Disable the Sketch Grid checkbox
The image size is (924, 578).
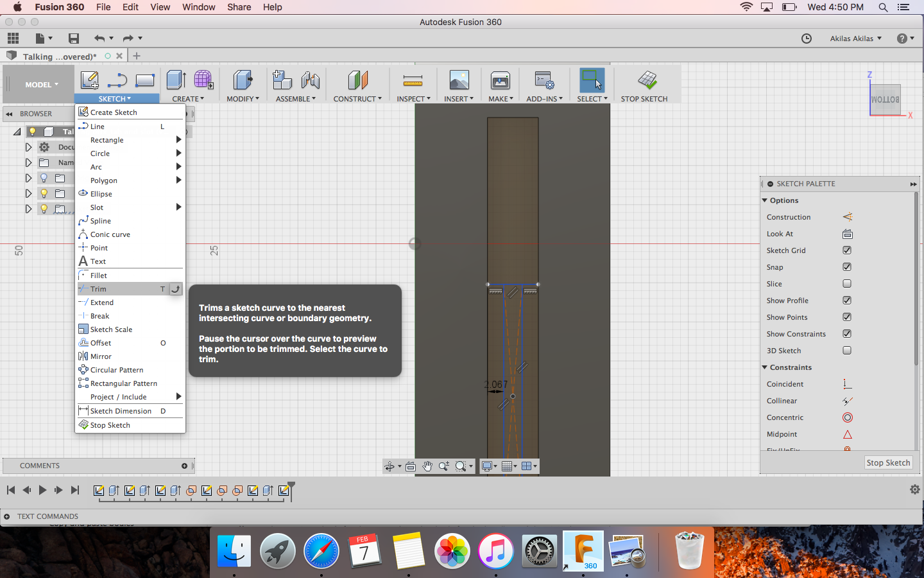coord(847,250)
